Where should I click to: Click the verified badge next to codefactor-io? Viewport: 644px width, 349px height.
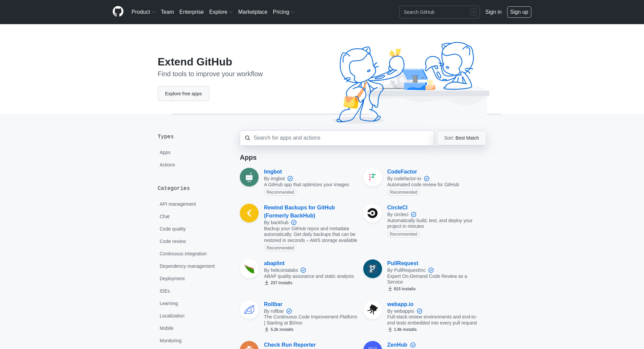427,179
